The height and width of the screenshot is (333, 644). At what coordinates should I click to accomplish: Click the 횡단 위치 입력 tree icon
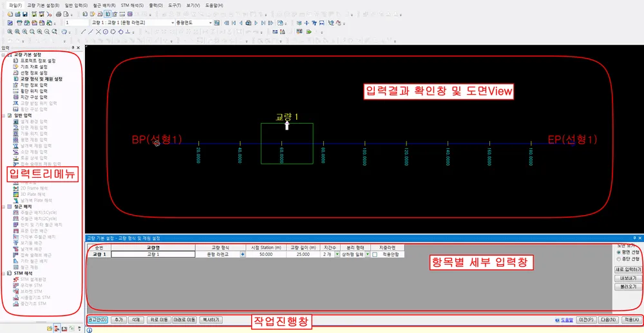tap(17, 91)
